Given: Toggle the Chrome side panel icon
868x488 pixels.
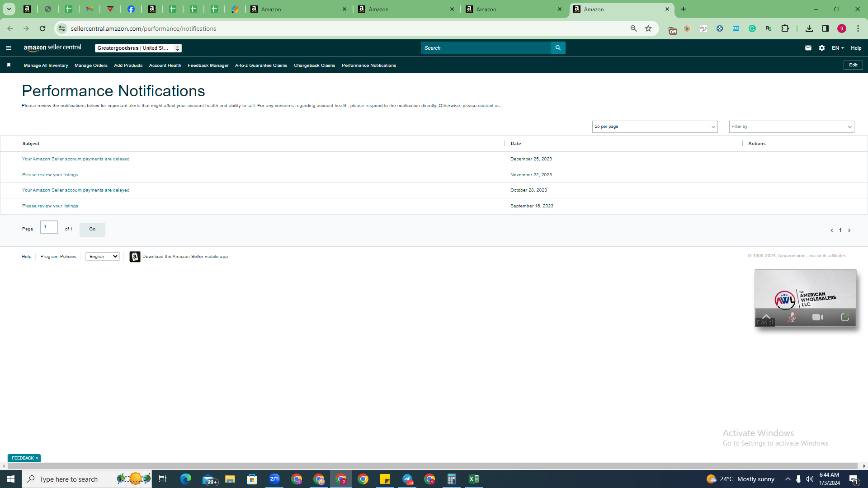Looking at the screenshot, I should (826, 28).
